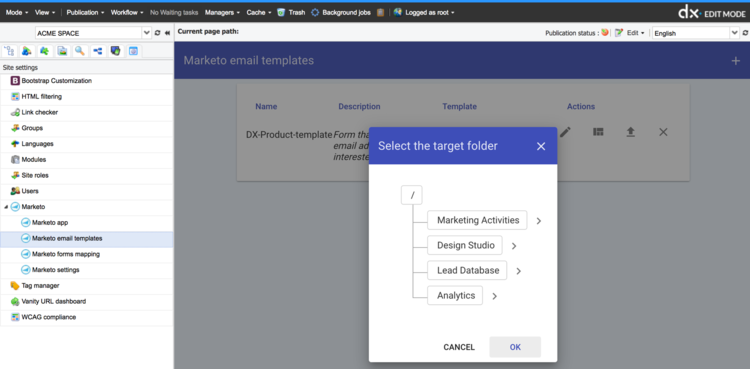Screen dimensions: 750x369
Task: Select the Analytics folder node
Action: (455, 295)
